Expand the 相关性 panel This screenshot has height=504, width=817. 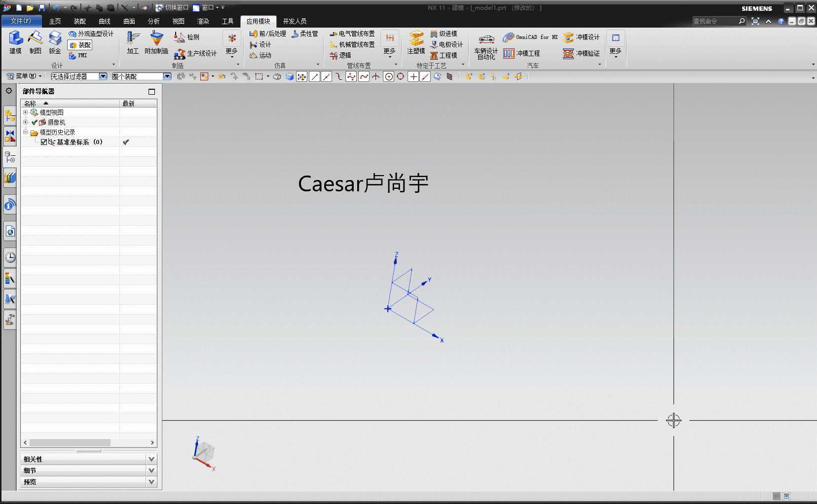[x=89, y=459]
